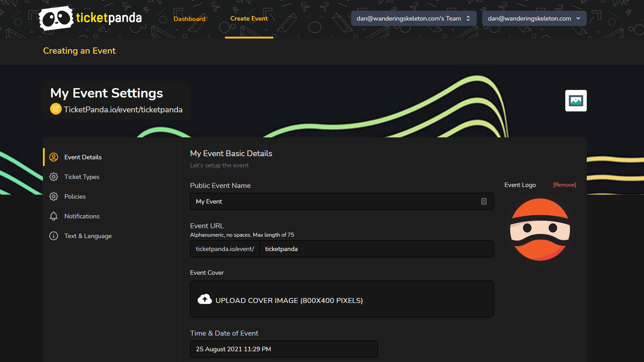Click the 'My Event Settings' heading

106,93
